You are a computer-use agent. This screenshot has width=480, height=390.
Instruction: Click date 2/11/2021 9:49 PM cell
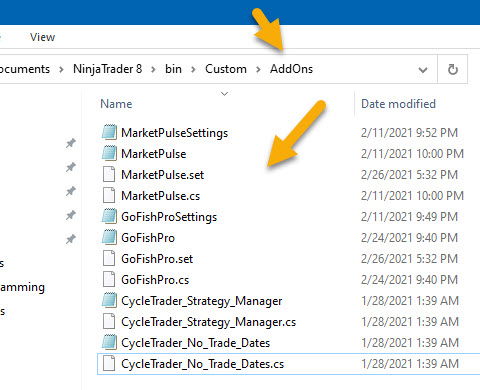(x=409, y=217)
